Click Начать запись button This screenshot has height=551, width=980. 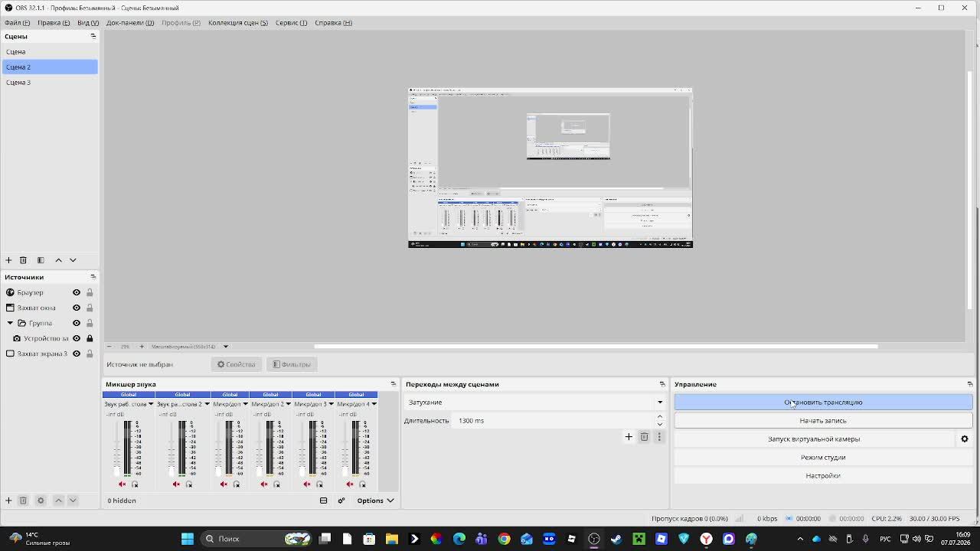pos(823,421)
